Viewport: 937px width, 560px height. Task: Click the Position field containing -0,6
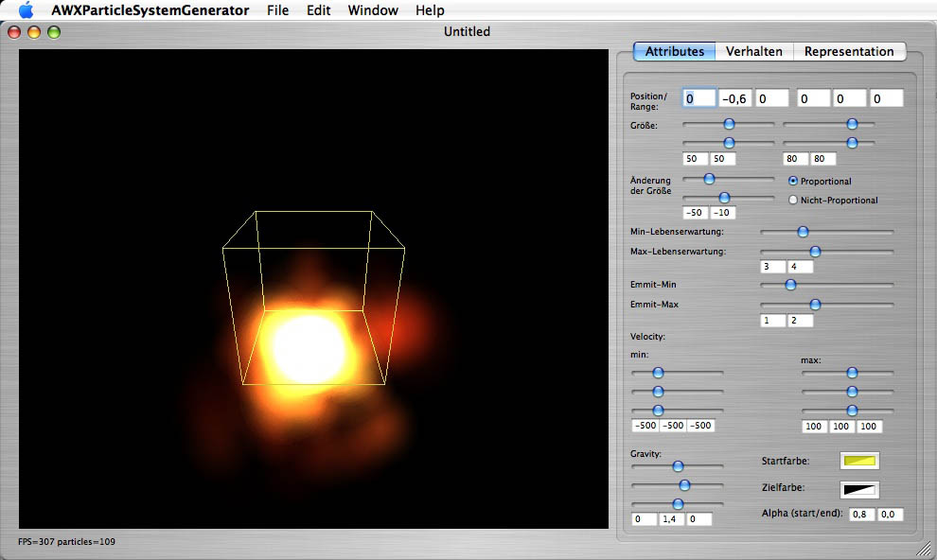(734, 98)
